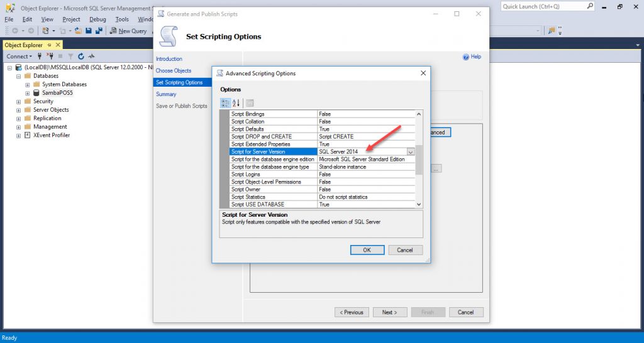Select Script USE DATABASE property row
644x343 pixels.
pos(323,204)
